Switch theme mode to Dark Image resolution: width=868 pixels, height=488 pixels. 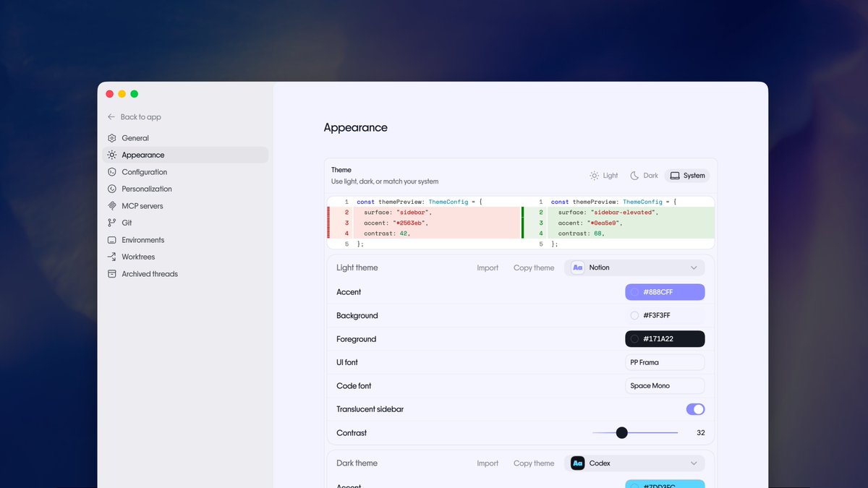coord(644,175)
